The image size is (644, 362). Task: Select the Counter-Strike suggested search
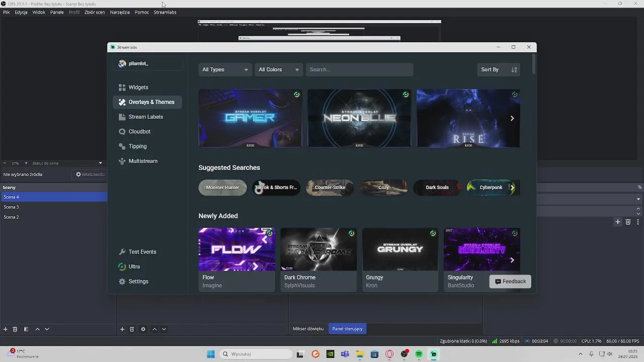coord(330,188)
